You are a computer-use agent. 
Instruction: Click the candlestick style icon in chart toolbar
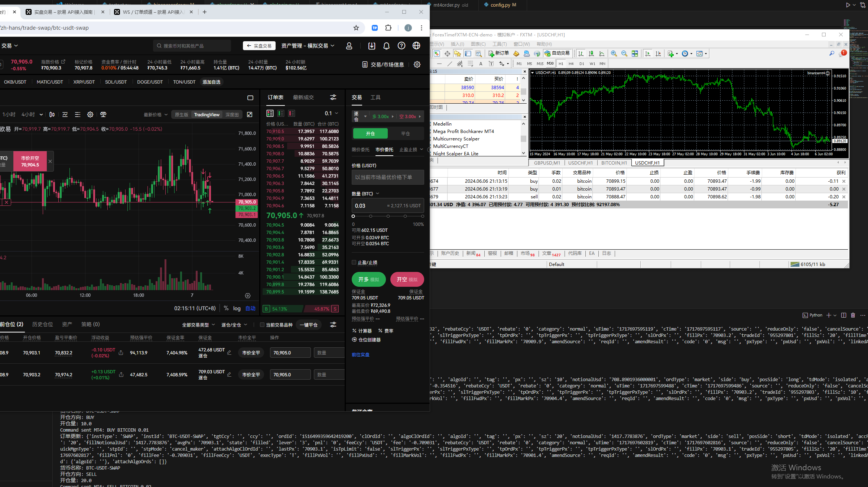click(52, 115)
